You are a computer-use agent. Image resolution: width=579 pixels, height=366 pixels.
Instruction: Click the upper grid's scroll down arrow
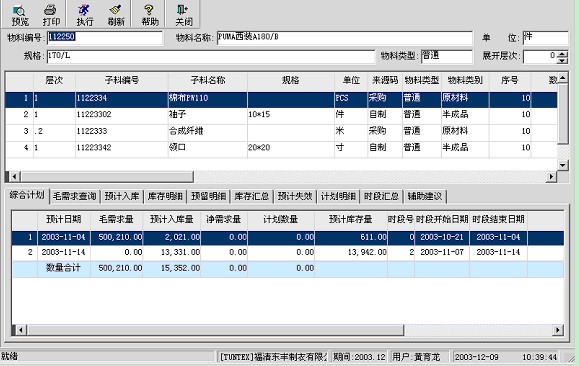[x=562, y=165]
